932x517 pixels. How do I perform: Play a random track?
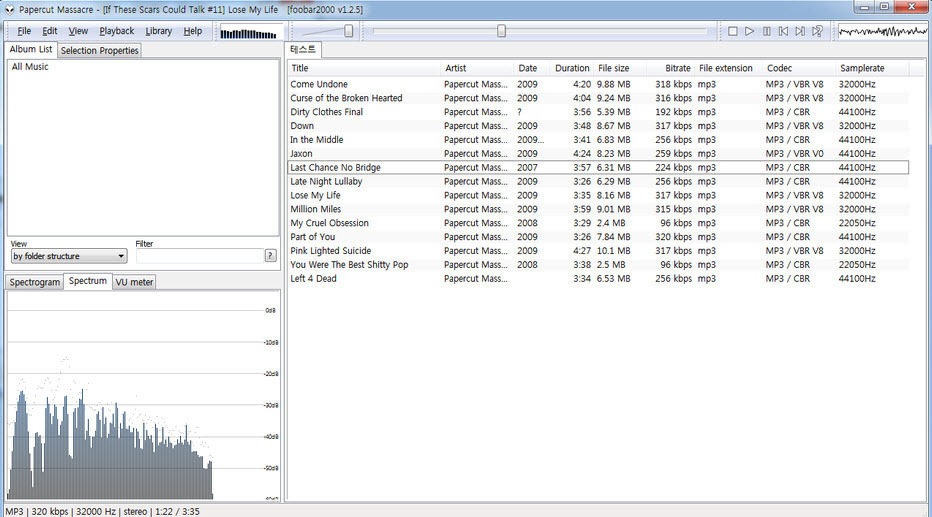click(817, 31)
